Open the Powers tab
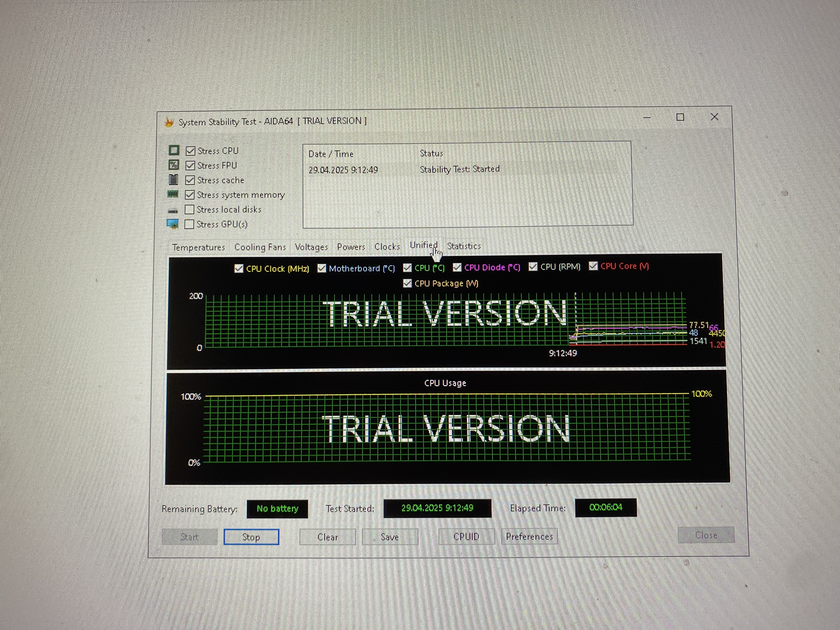Image resolution: width=840 pixels, height=630 pixels. [x=351, y=247]
